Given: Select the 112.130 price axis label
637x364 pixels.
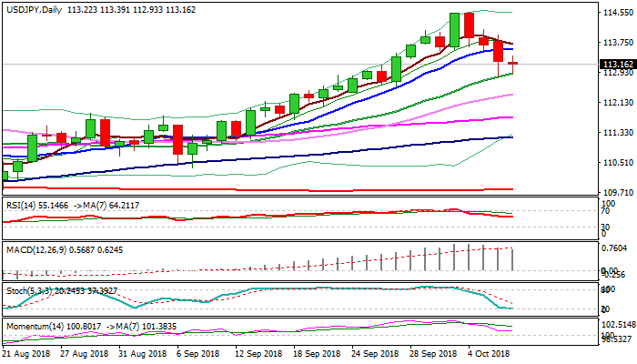Looking at the screenshot, I should pyautogui.click(x=618, y=103).
